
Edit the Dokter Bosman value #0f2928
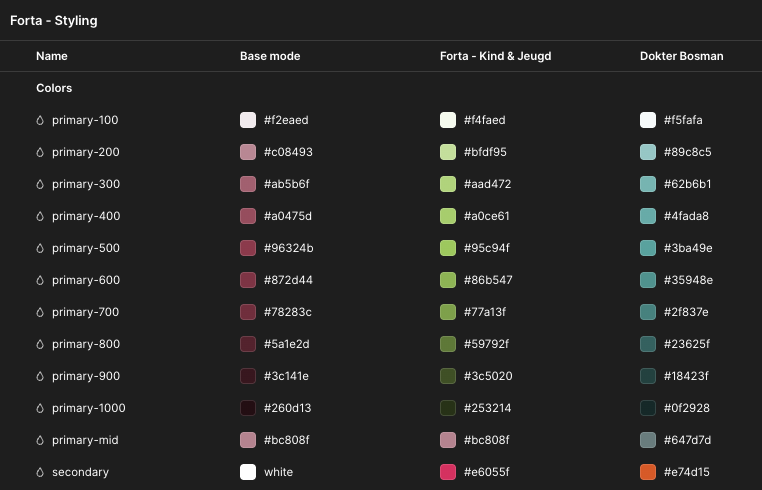(x=687, y=408)
